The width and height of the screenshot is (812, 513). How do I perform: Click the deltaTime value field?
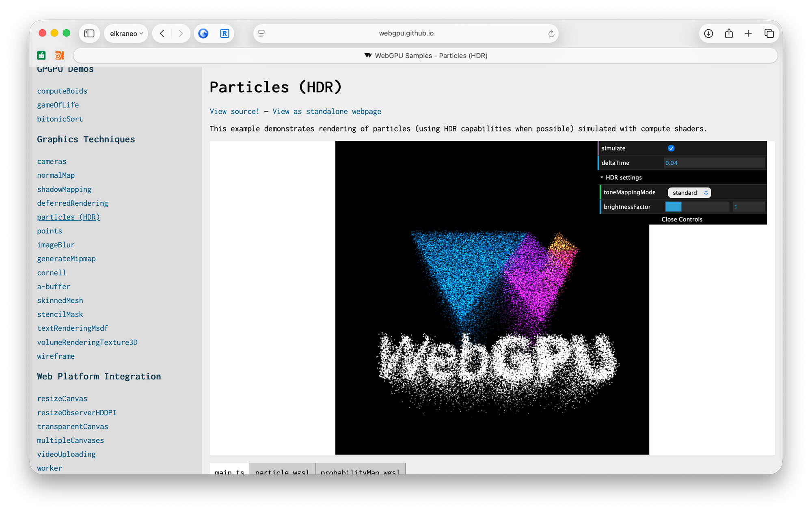click(714, 163)
